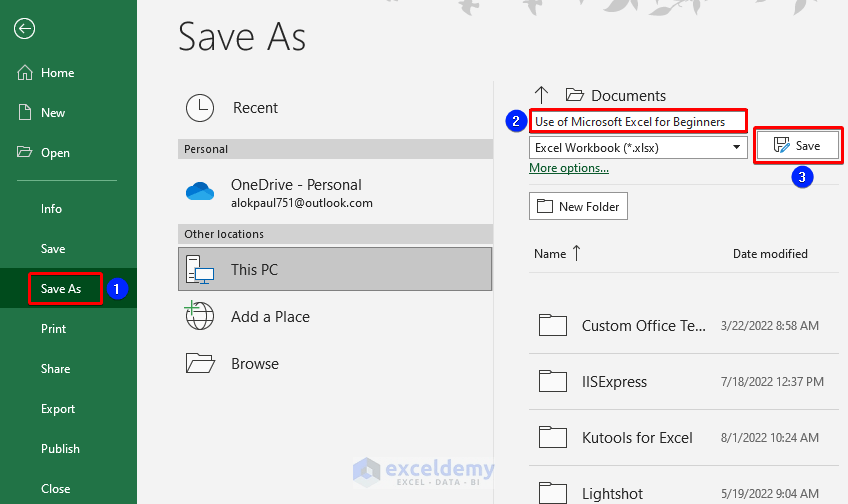Click the Browse folder icon
The height and width of the screenshot is (504, 848).
(x=200, y=363)
